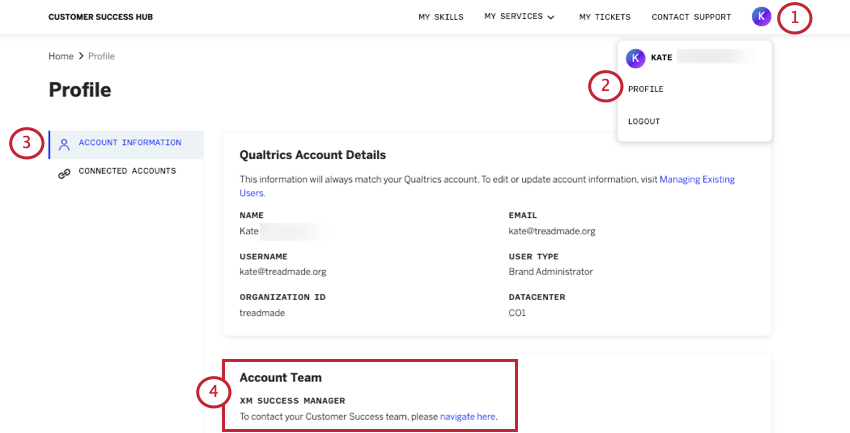Click the Qualtrics Account Details heading
850x433 pixels.
(x=313, y=155)
